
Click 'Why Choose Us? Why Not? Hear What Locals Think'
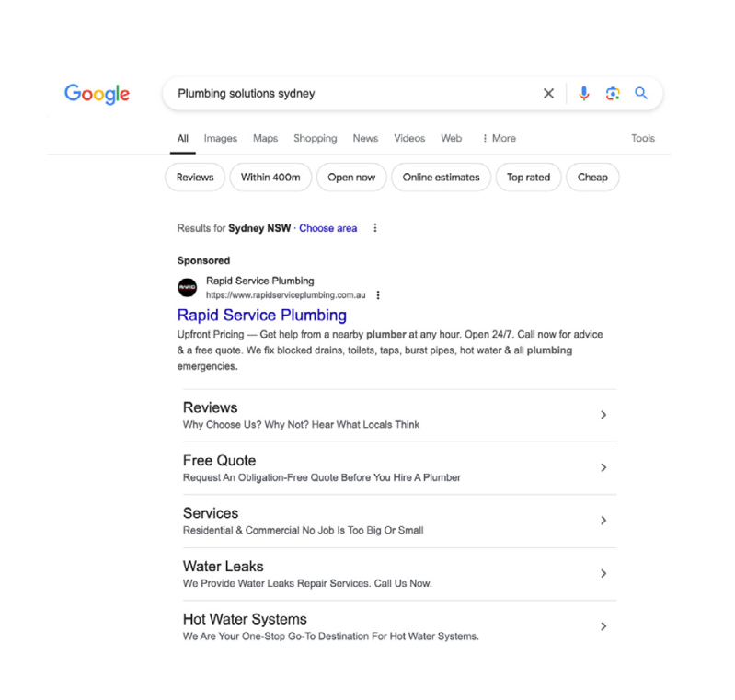pos(301,425)
